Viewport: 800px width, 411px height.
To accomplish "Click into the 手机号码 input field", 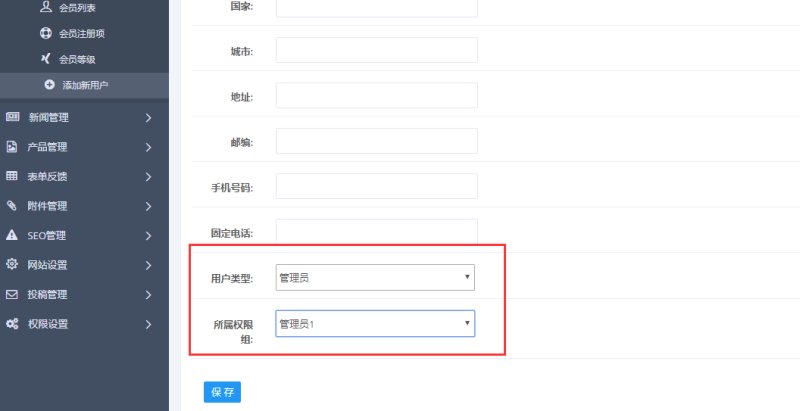I will pyautogui.click(x=376, y=186).
